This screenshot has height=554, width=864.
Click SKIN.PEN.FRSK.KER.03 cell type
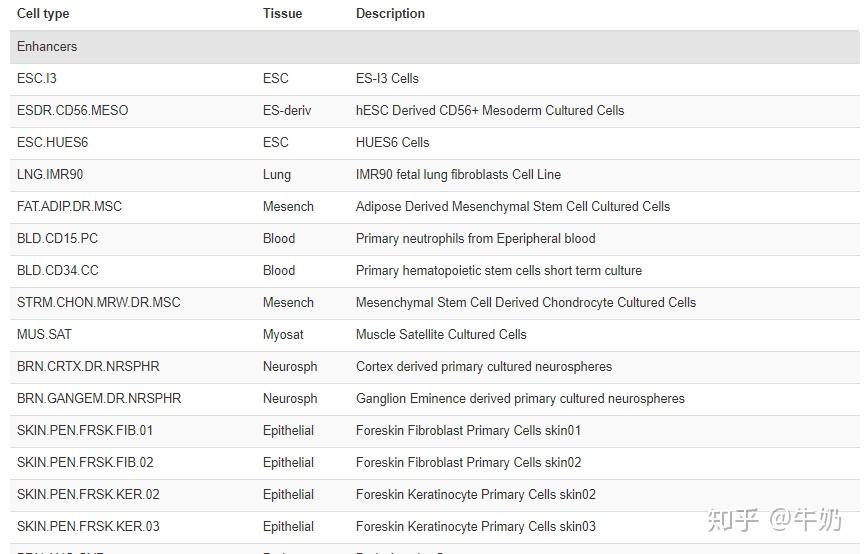pos(88,526)
